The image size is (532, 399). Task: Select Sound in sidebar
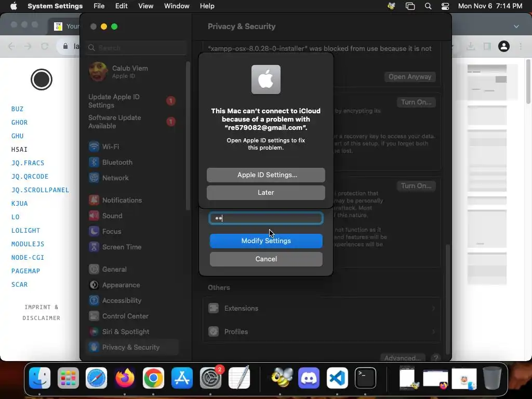pyautogui.click(x=112, y=216)
